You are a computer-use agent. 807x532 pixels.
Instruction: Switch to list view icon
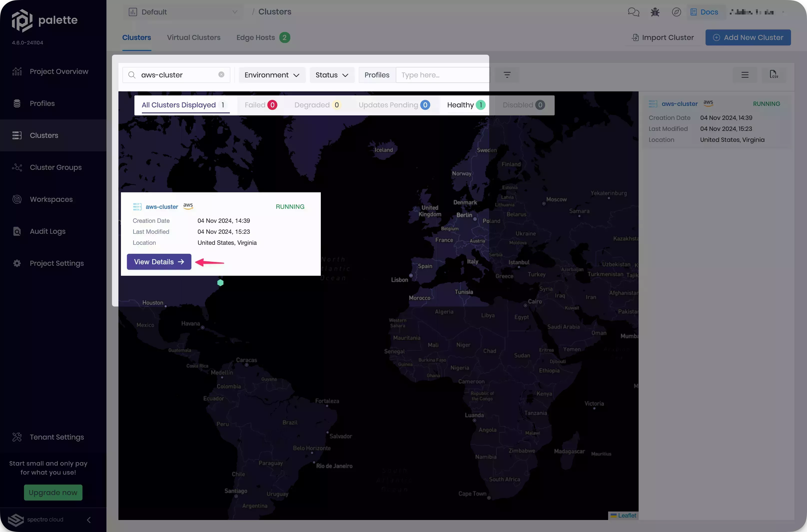pos(745,75)
